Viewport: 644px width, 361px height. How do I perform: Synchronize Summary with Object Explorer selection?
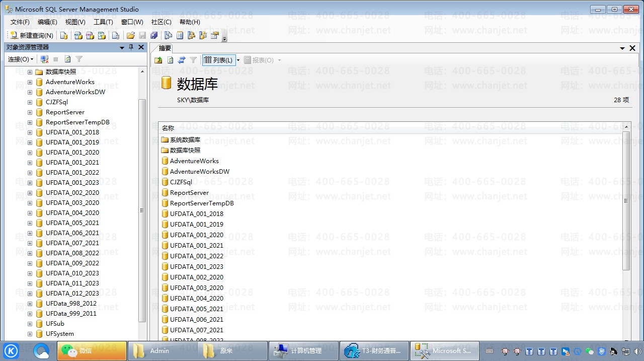pos(182,60)
